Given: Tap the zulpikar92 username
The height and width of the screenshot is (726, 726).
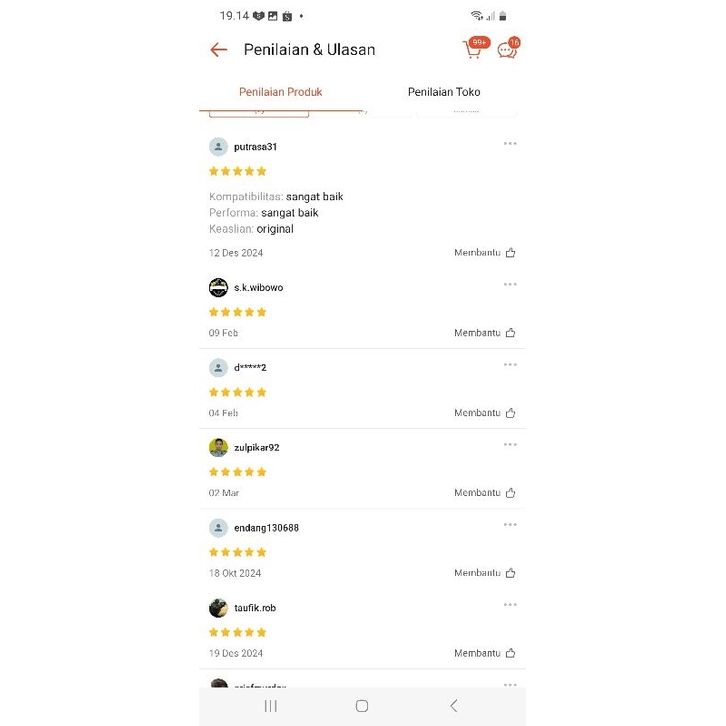Looking at the screenshot, I should coord(257,448).
